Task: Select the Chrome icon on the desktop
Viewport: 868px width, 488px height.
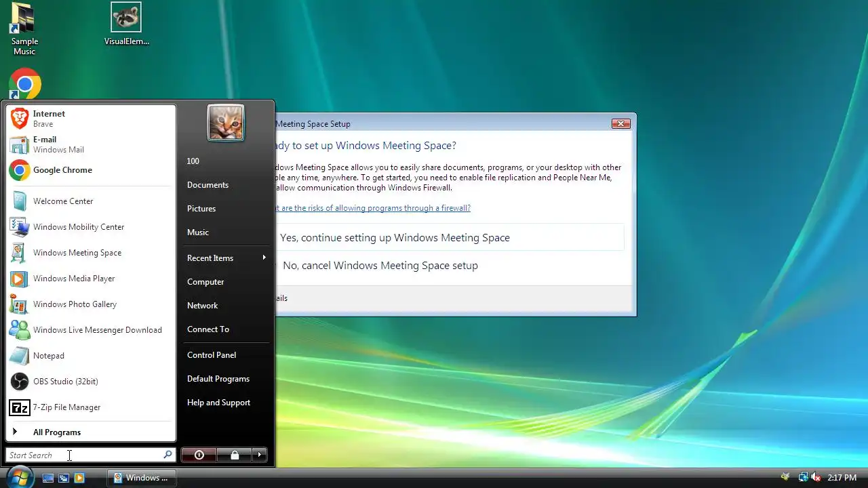Action: (25, 84)
